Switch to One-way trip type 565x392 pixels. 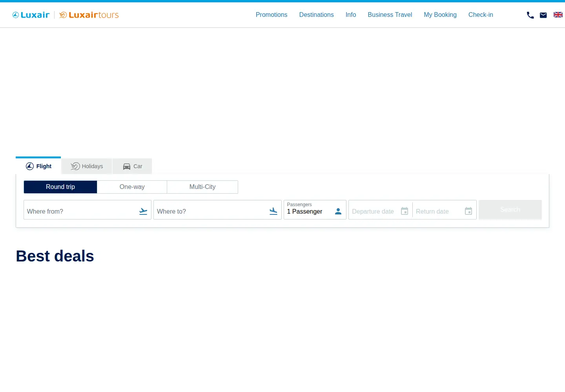tap(132, 187)
